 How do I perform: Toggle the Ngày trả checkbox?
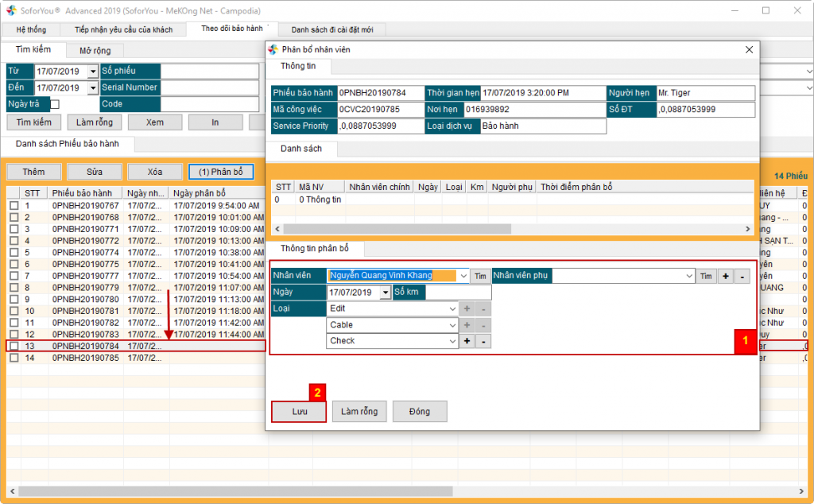click(x=55, y=104)
